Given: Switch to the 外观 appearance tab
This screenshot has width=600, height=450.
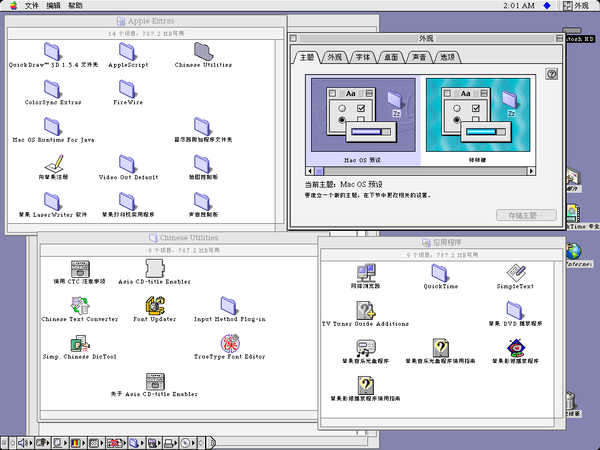Looking at the screenshot, I should pyautogui.click(x=334, y=57).
